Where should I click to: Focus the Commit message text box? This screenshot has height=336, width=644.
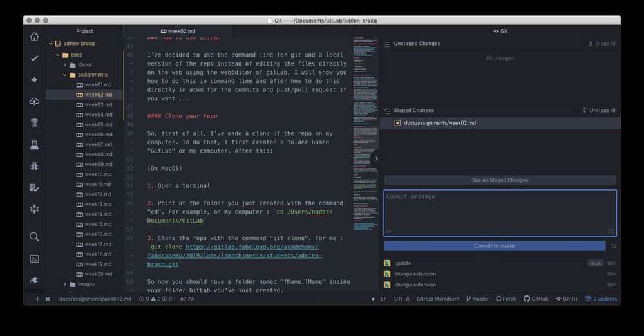click(500, 213)
